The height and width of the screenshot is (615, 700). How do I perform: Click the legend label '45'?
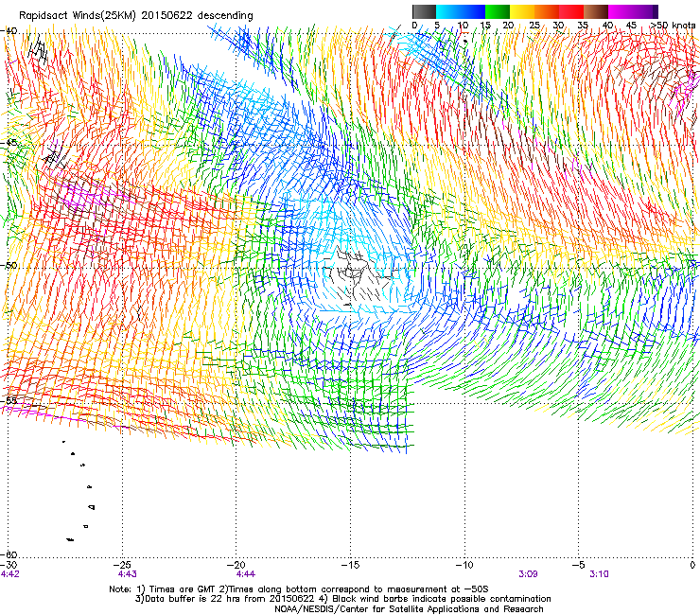[631, 26]
